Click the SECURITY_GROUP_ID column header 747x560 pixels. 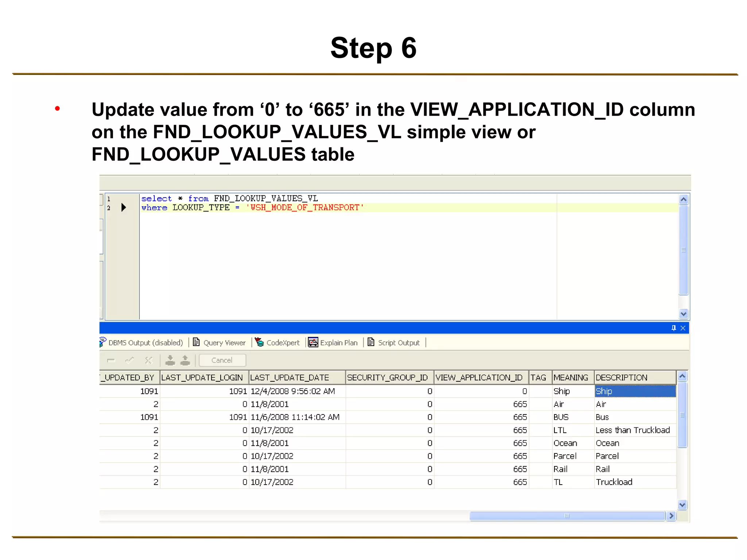tap(390, 378)
